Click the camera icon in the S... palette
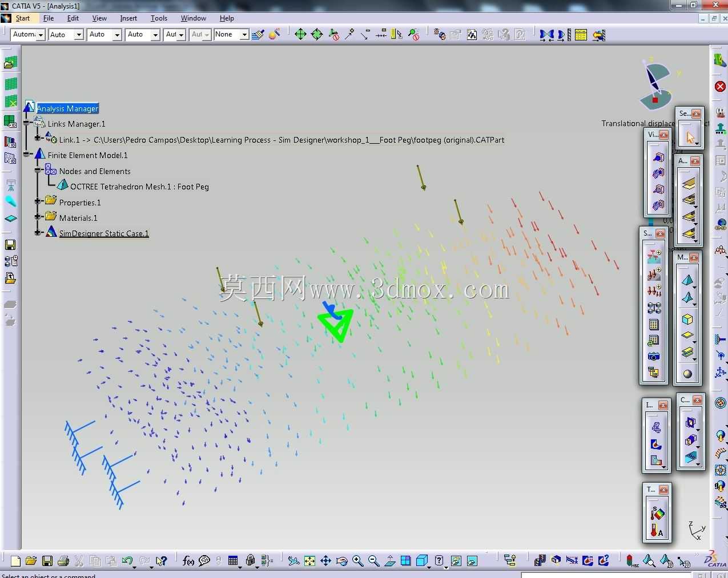728x578 pixels. 654,356
